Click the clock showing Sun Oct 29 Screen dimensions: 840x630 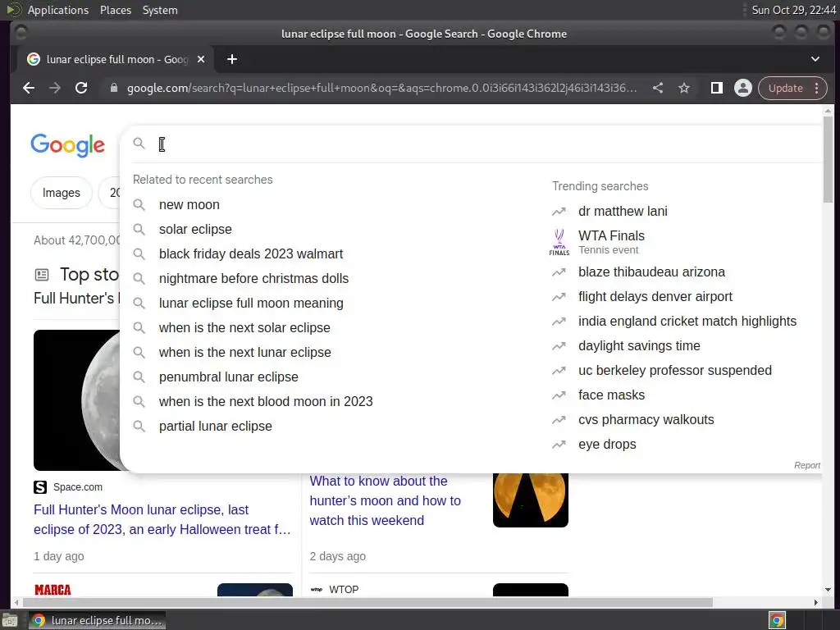pyautogui.click(x=793, y=10)
